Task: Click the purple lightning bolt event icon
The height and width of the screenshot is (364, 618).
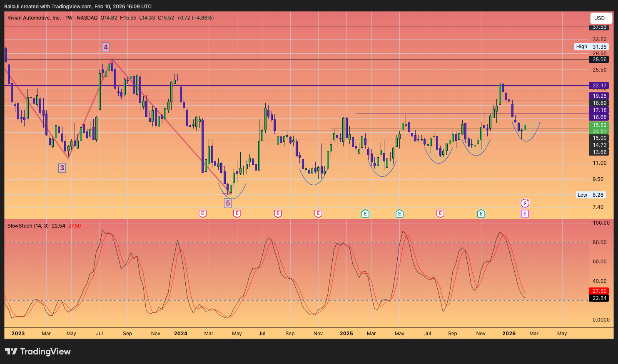Action: click(525, 203)
